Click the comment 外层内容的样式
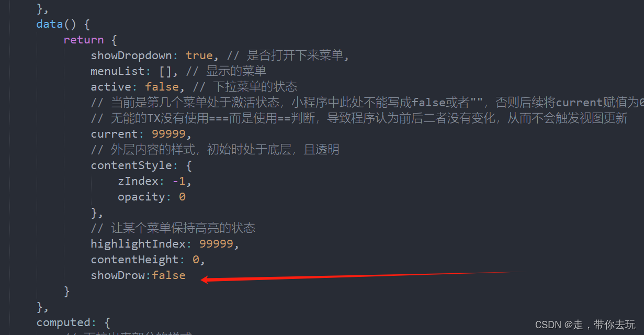 (214, 150)
